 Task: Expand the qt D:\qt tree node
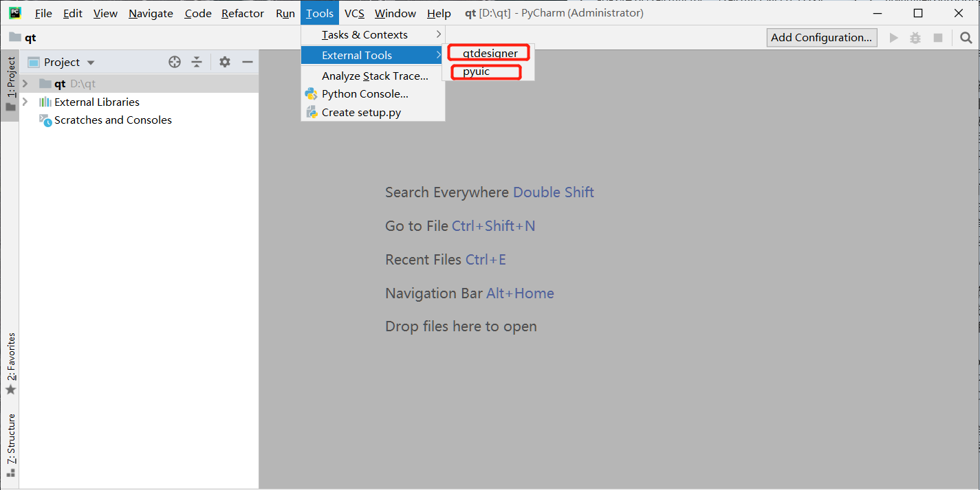pos(25,84)
